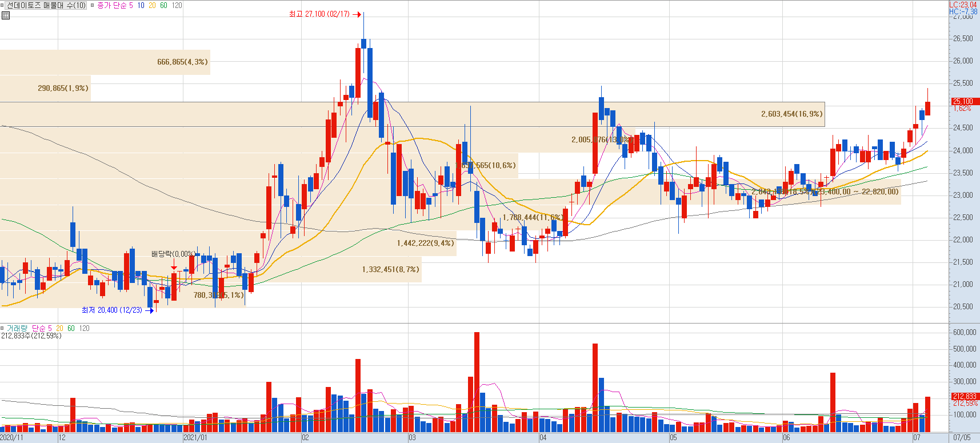Select the 선데이토즈 매물대 수(10) indicator label

pyautogui.click(x=46, y=5)
